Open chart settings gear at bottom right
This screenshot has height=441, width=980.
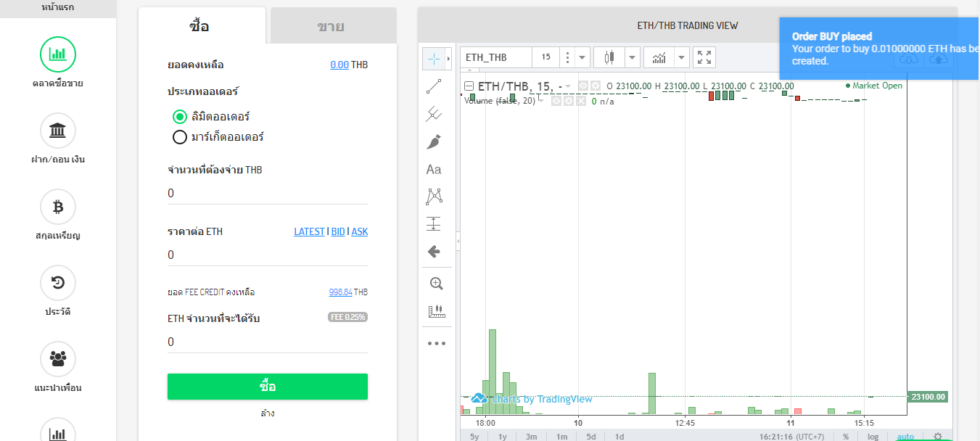coord(938,436)
